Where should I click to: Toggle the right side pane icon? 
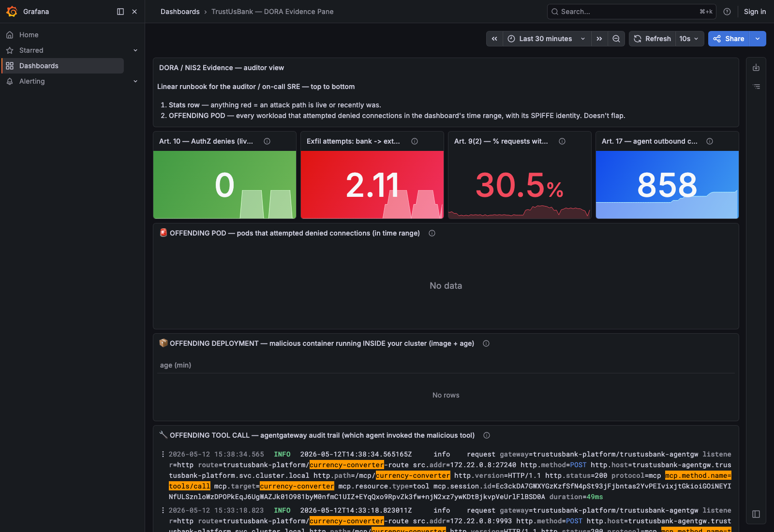(x=756, y=514)
